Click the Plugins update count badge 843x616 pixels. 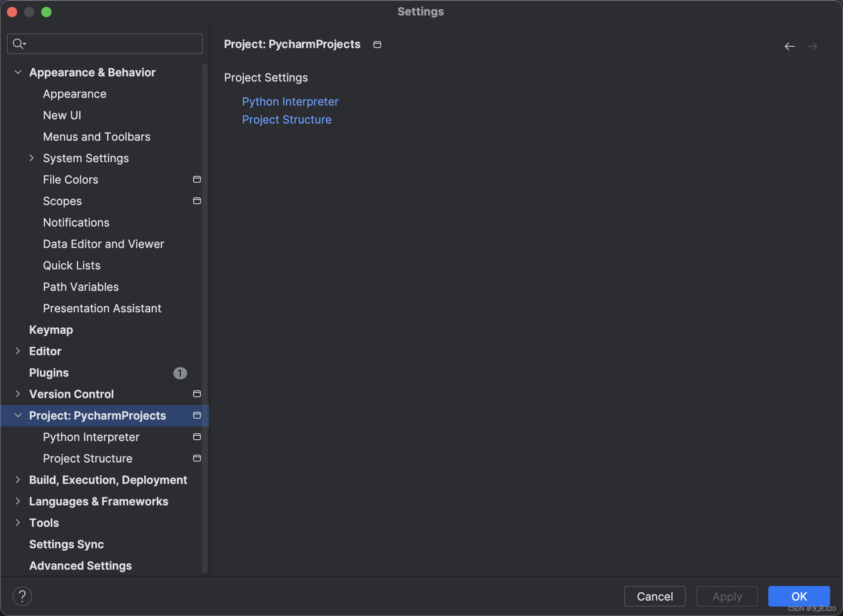point(180,373)
